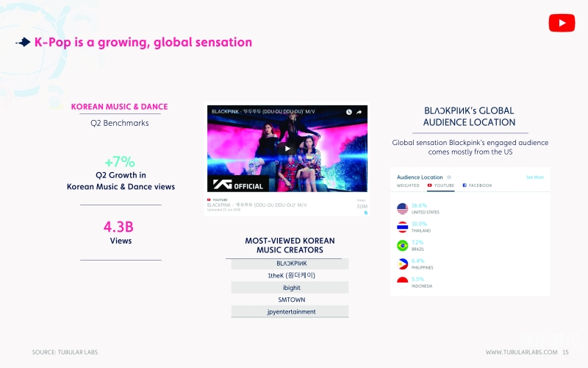Click the Philippines flag icon
Viewport: 588px width, 368px height.
tap(402, 263)
